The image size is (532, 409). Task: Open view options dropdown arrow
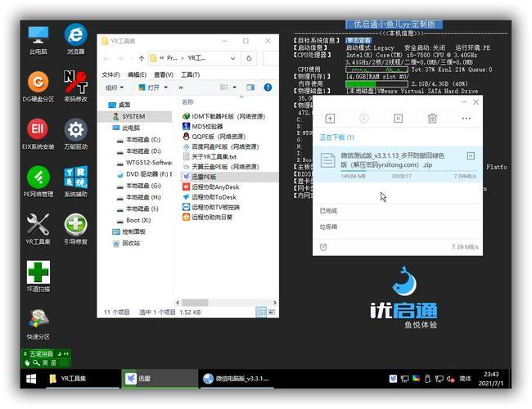[234, 88]
